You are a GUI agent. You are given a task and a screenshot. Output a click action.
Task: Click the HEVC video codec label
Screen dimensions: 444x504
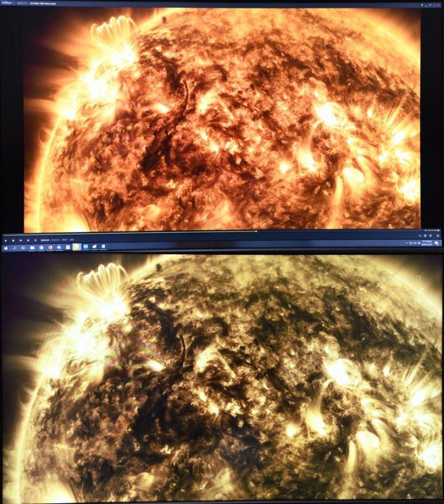(x=64, y=240)
